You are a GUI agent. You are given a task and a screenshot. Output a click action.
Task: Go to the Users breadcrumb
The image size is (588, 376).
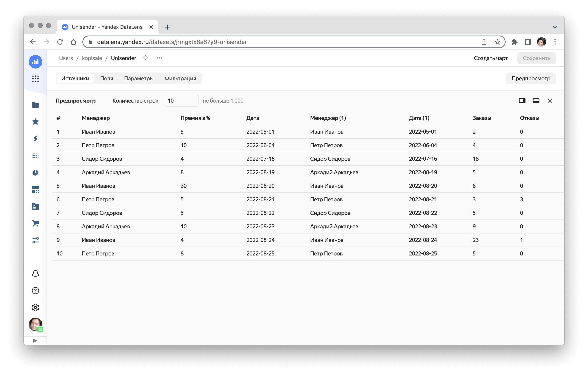(66, 58)
